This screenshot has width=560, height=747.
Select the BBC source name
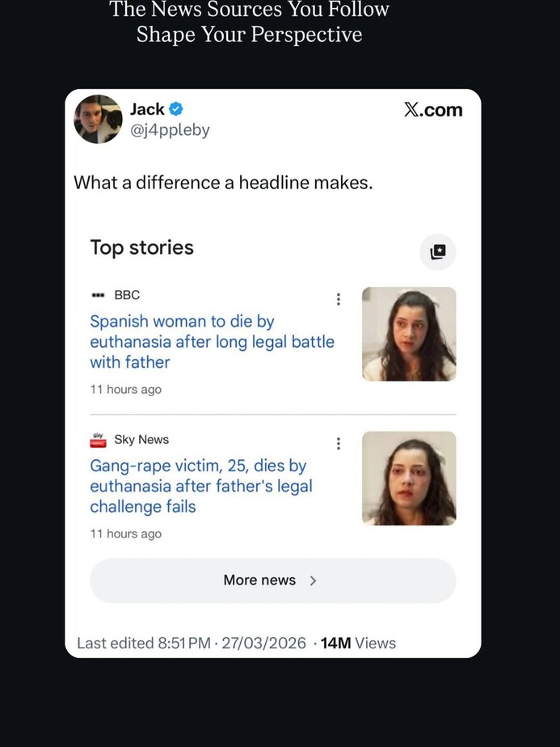pyautogui.click(x=127, y=295)
